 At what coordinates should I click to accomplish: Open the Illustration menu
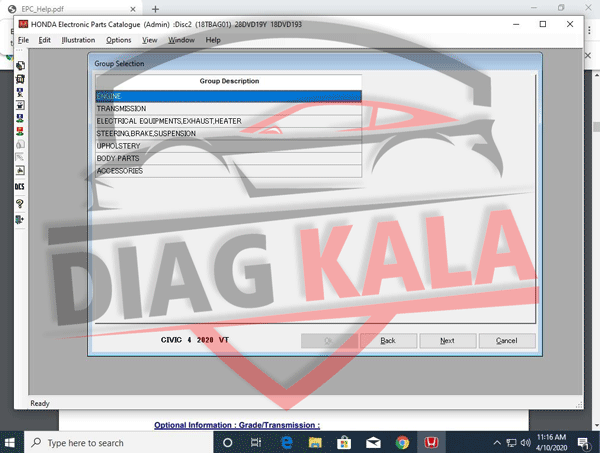point(78,40)
